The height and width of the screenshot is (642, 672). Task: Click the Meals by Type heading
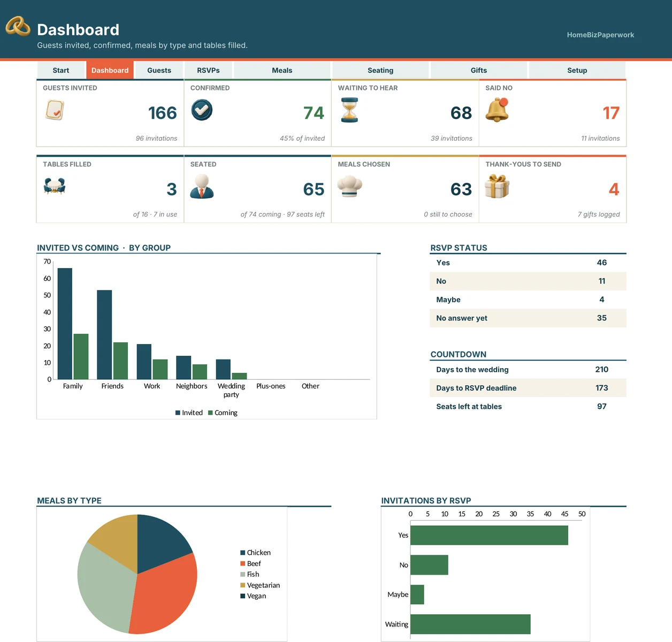point(69,501)
